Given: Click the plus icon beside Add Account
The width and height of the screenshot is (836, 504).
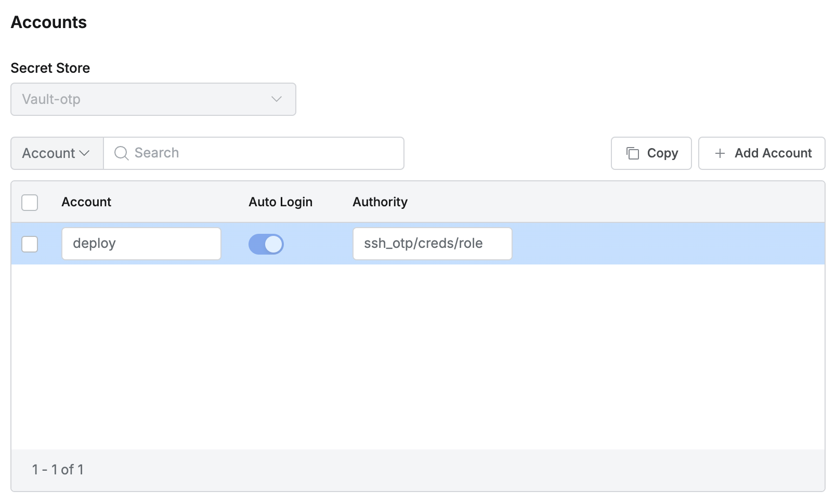Looking at the screenshot, I should [720, 153].
